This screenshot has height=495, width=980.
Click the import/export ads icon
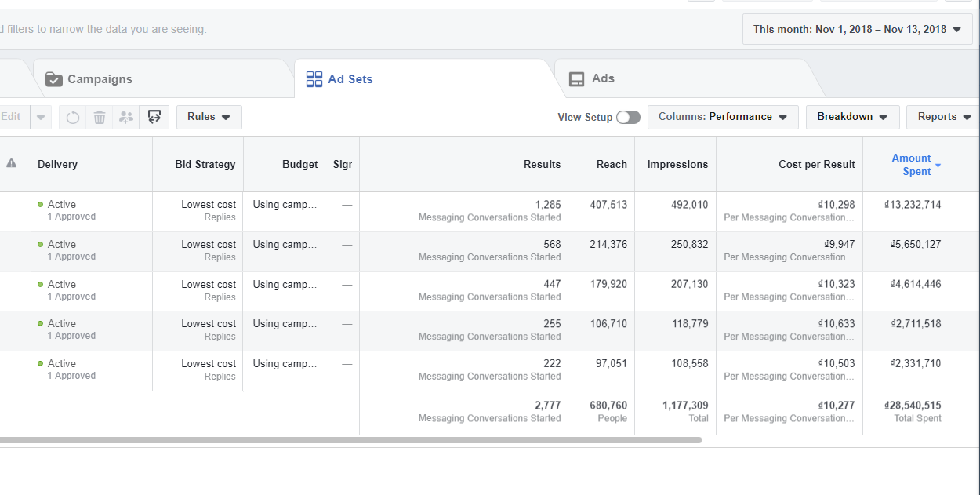[x=154, y=118]
